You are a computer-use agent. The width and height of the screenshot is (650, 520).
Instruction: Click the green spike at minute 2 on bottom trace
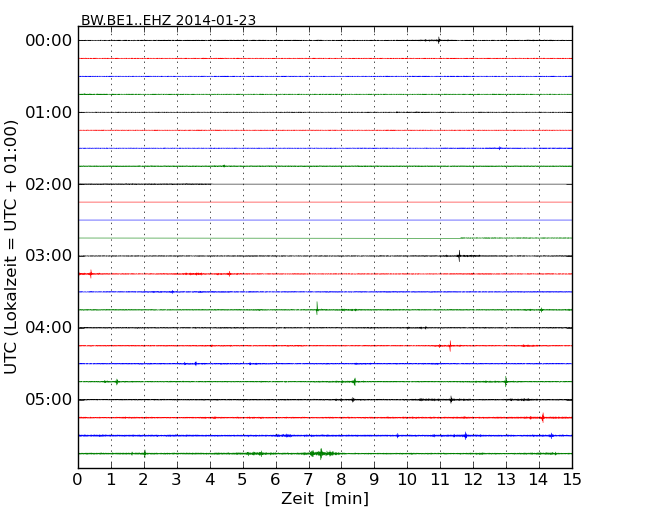click(145, 454)
